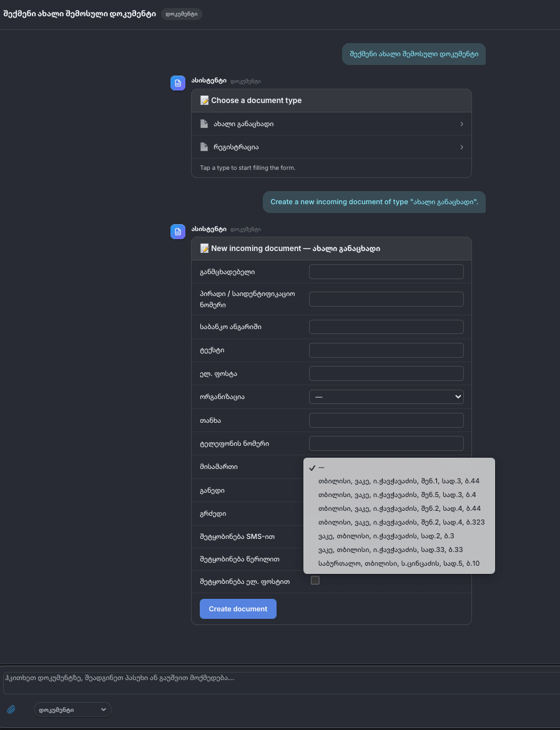560x730 pixels.
Task: Focus the ტექსტი input field
Action: point(386,350)
